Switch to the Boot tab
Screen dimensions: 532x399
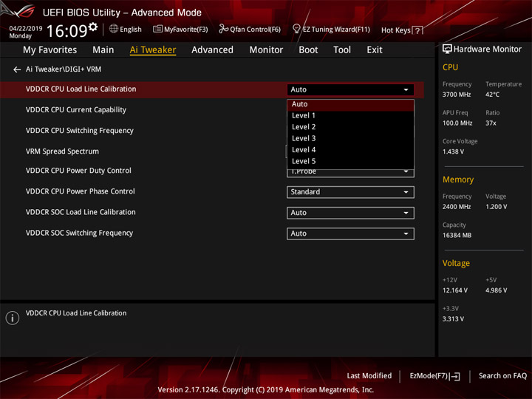308,50
